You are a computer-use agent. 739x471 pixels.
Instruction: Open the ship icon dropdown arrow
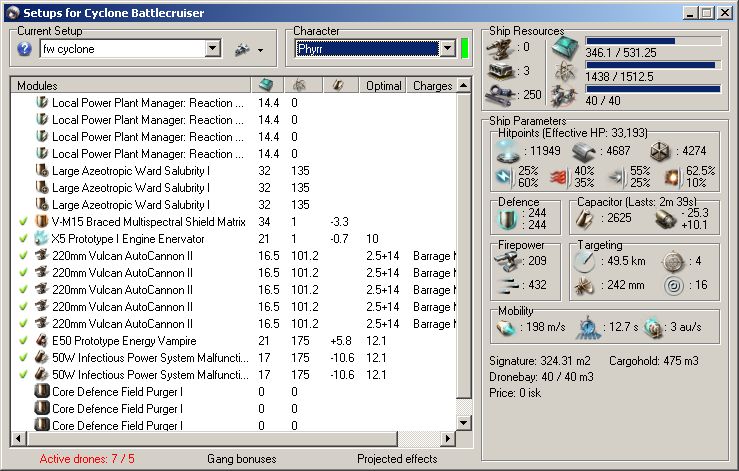[260, 50]
